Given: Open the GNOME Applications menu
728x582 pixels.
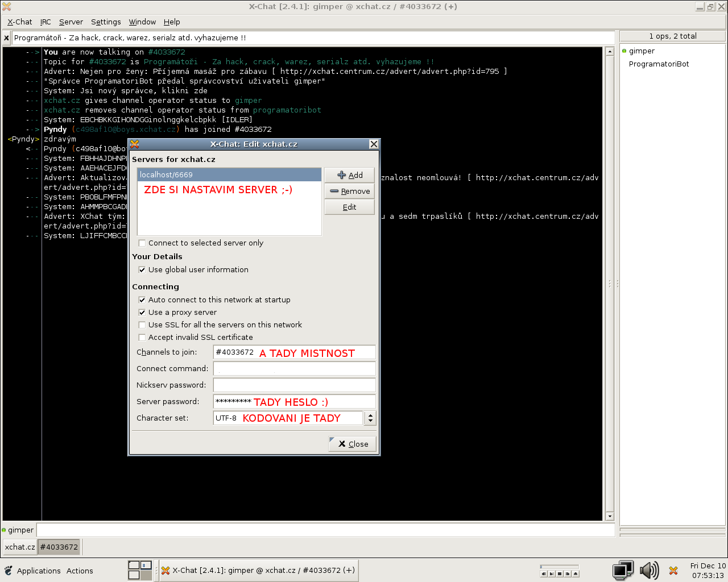Looking at the screenshot, I should (x=38, y=571).
